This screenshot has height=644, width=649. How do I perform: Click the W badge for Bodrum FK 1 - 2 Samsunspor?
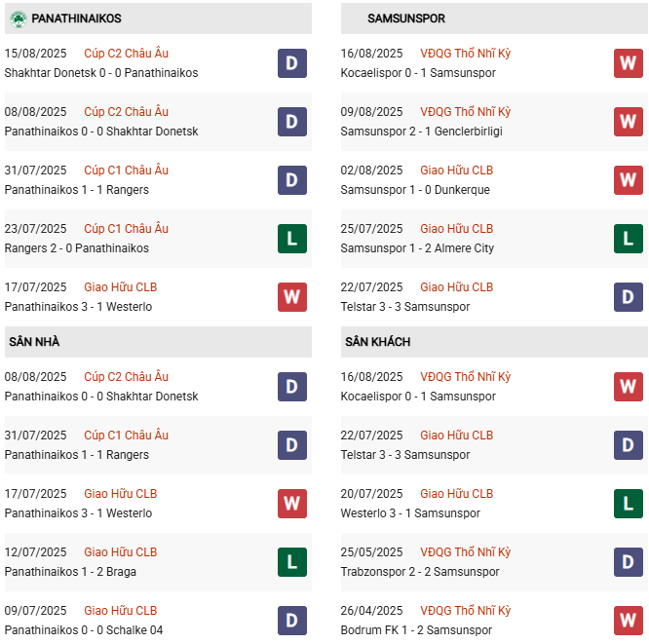pyautogui.click(x=628, y=621)
